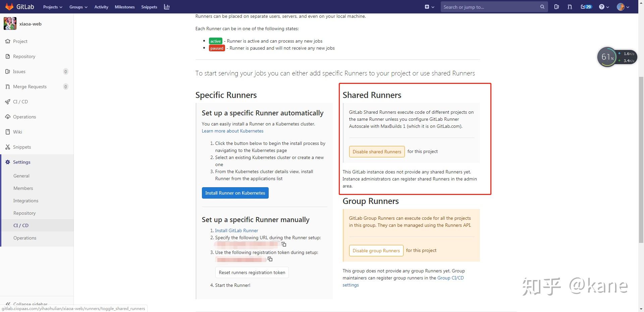Disable shared Runners for this project
Viewport: 644px width, 312px height.
pos(376,152)
